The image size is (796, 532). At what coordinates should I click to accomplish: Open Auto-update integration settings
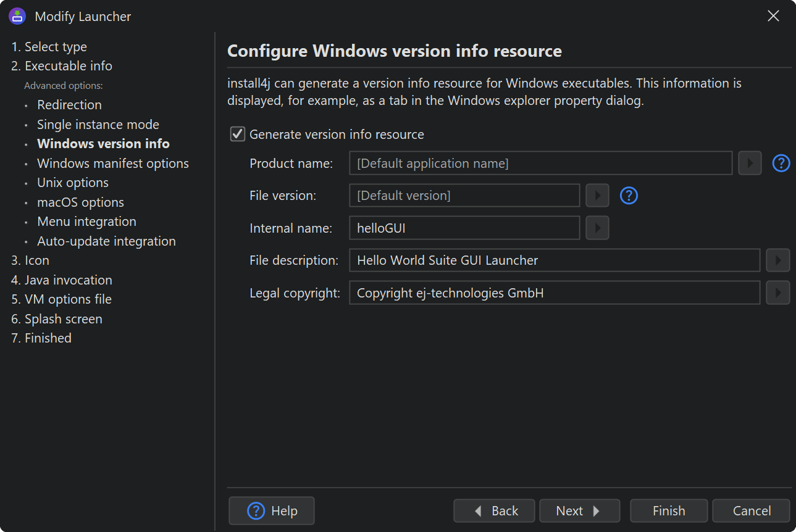click(x=106, y=241)
